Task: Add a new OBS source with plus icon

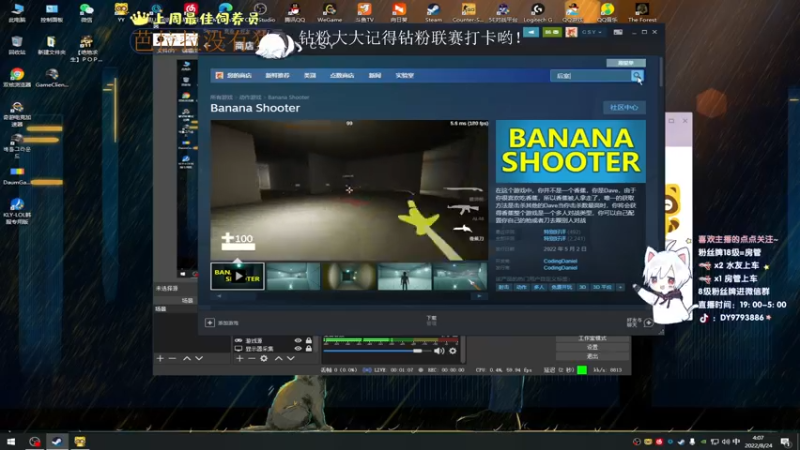Action: click(239, 359)
